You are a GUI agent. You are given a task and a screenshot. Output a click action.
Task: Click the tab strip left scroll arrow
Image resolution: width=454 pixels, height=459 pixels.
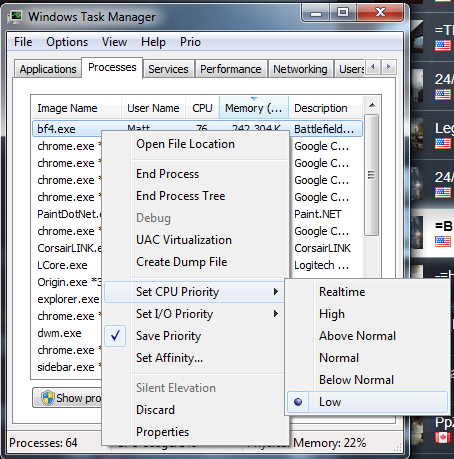(x=373, y=67)
